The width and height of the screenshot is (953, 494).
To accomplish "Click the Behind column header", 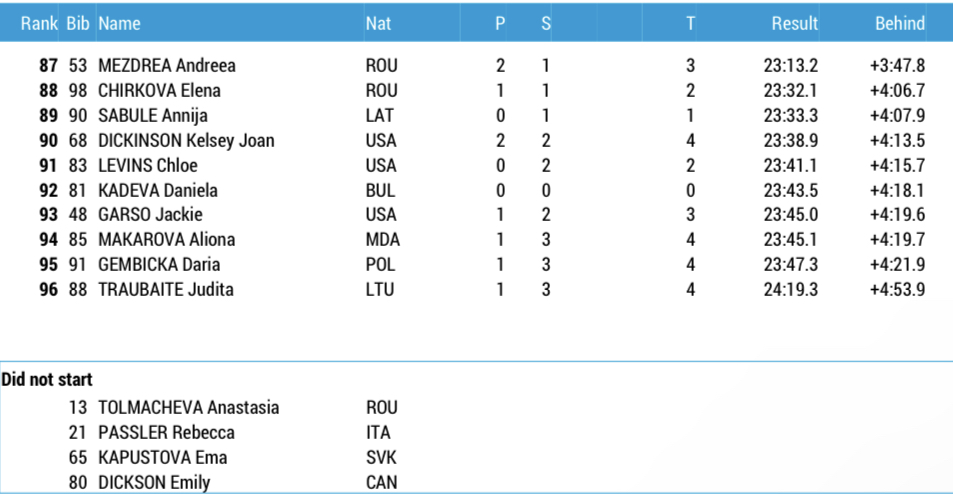I will tap(899, 23).
